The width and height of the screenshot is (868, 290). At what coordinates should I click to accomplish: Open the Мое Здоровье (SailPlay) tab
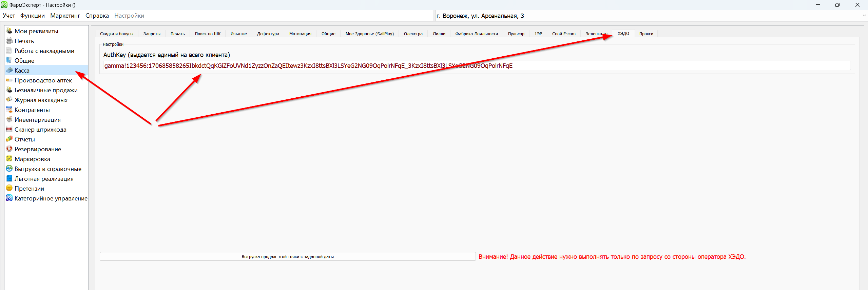(x=369, y=34)
